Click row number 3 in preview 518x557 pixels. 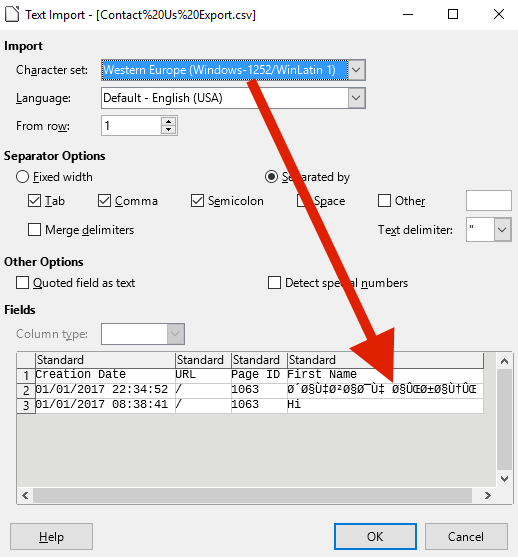[26, 405]
